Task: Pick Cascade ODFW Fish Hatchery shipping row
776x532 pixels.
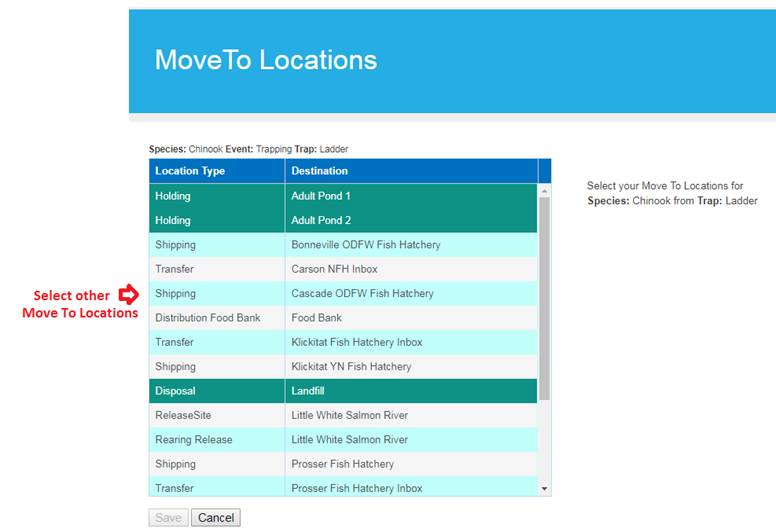Action: (362, 294)
